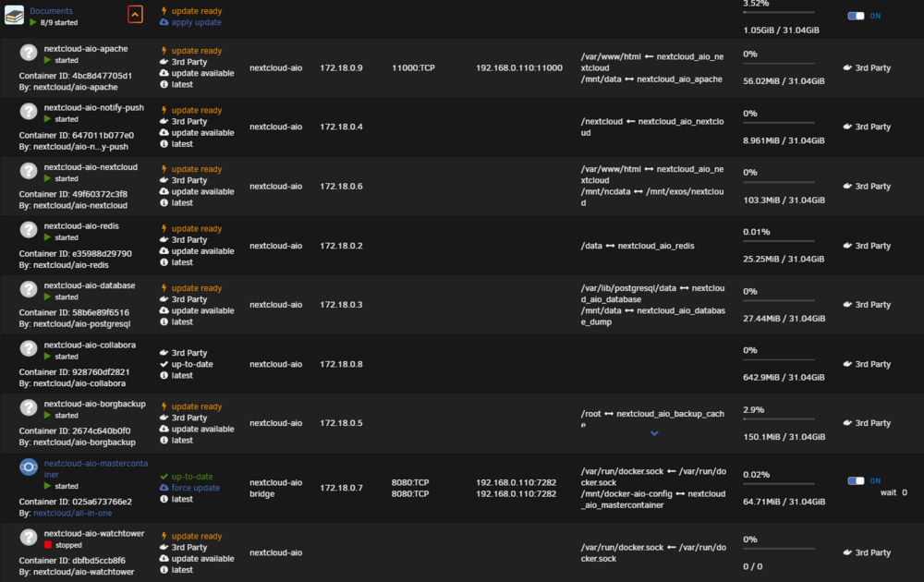Open the Documents folder icon

pos(14,16)
